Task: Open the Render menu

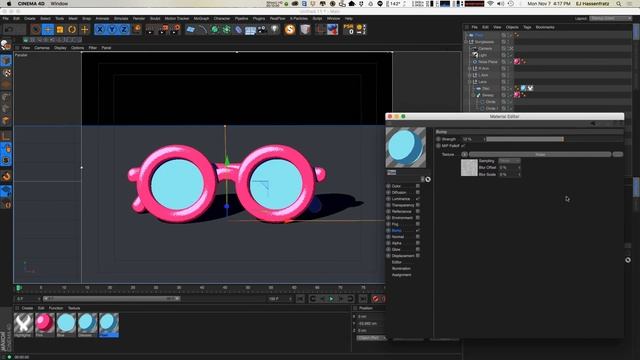Action: 139,18
